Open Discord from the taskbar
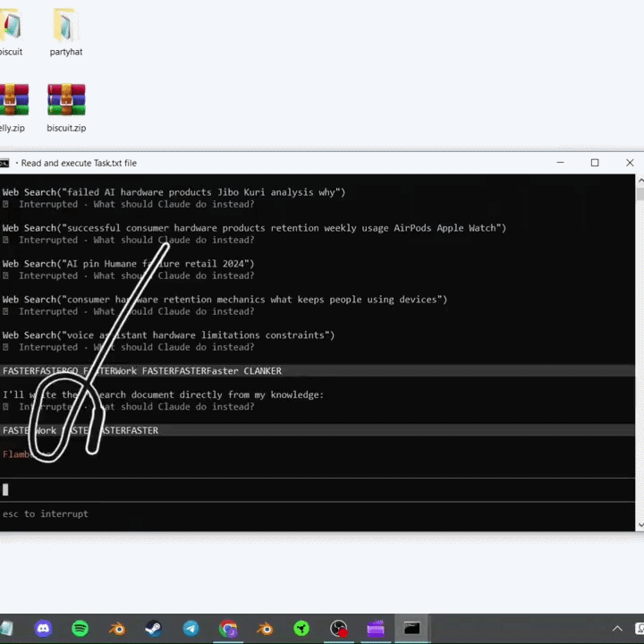Screen dimensions: 644x644 (x=43, y=629)
